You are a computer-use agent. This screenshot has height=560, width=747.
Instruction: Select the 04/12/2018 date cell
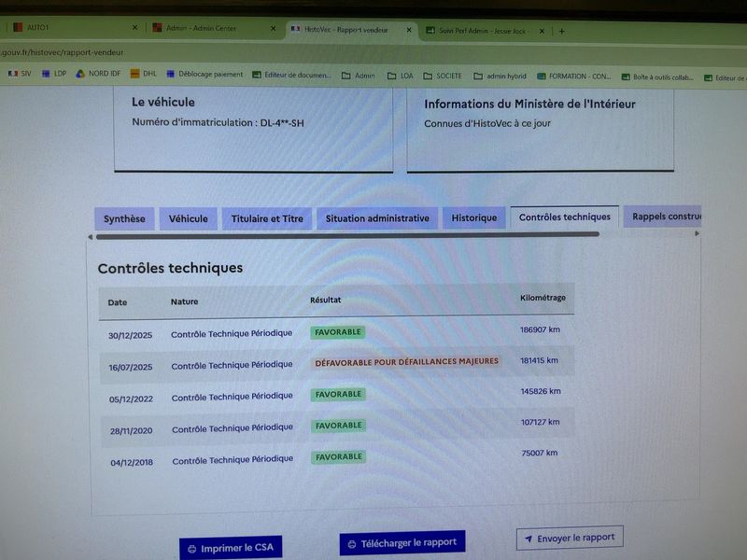point(132,462)
